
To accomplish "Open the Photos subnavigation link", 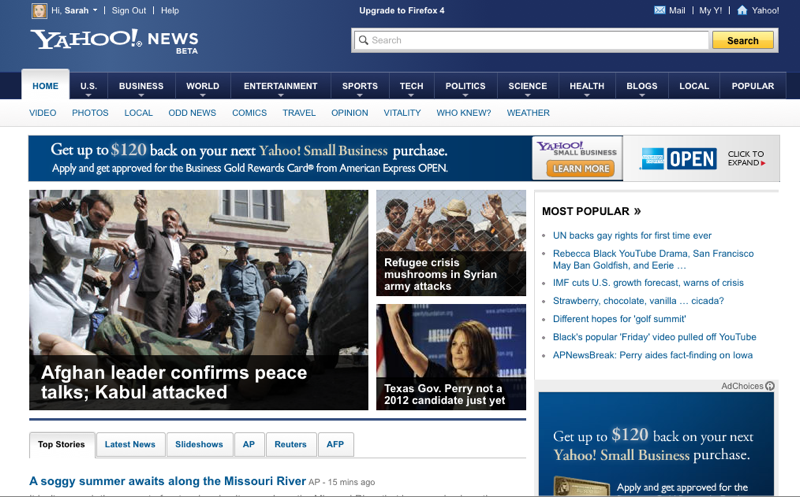I will (x=90, y=113).
